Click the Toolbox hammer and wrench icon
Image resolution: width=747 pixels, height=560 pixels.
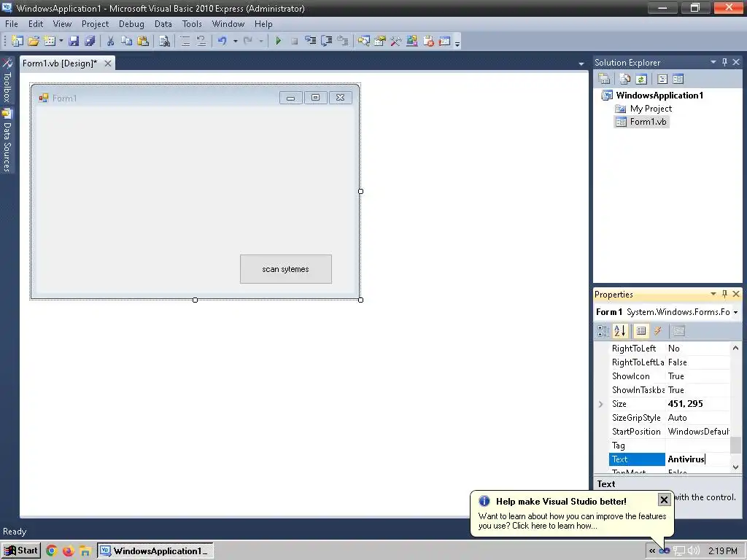(395, 41)
